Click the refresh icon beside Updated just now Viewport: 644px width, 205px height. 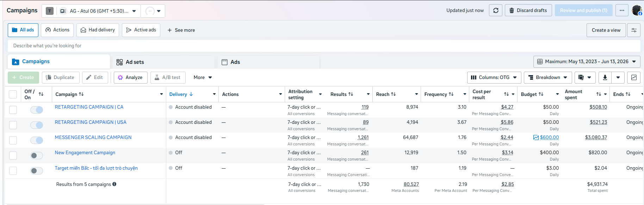click(x=496, y=11)
